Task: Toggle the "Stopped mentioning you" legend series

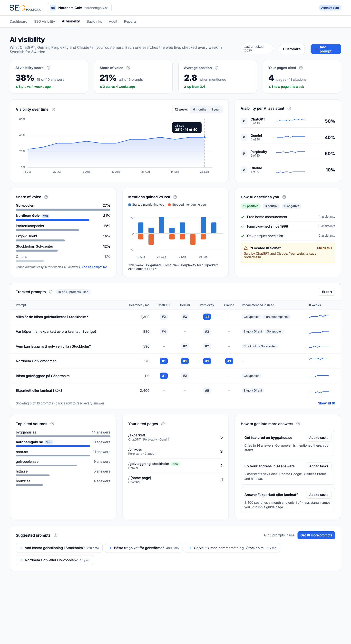Action: click(187, 204)
